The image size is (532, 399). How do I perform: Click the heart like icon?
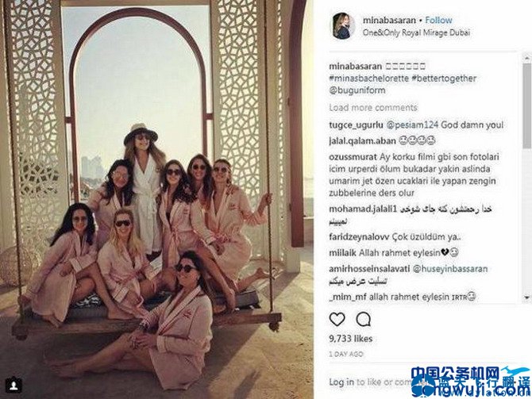[337, 320]
